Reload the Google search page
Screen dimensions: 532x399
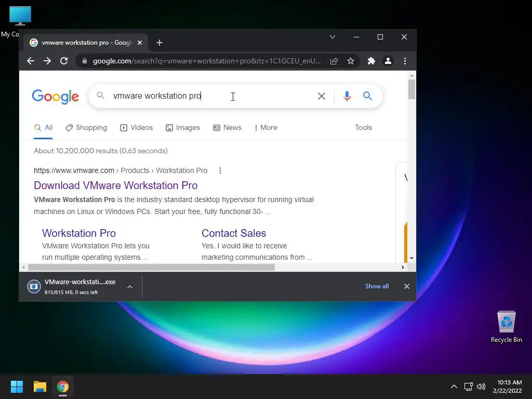(x=64, y=61)
